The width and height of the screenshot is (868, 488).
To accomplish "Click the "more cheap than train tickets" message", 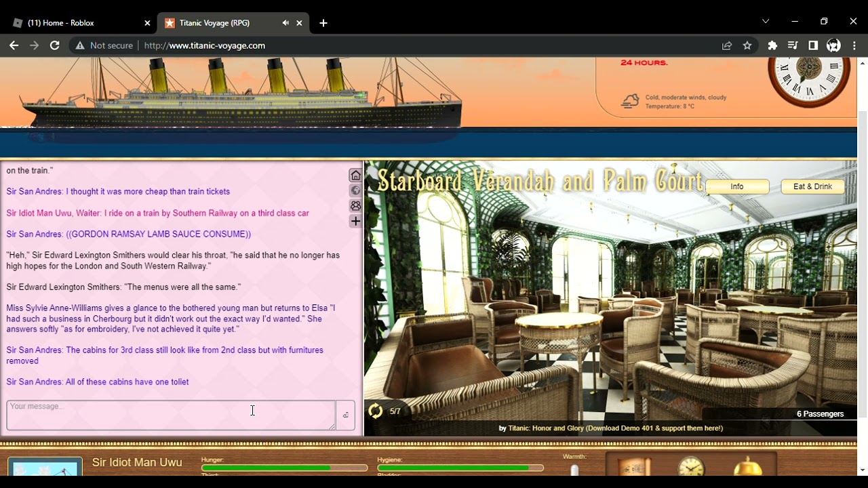I will pyautogui.click(x=118, y=192).
